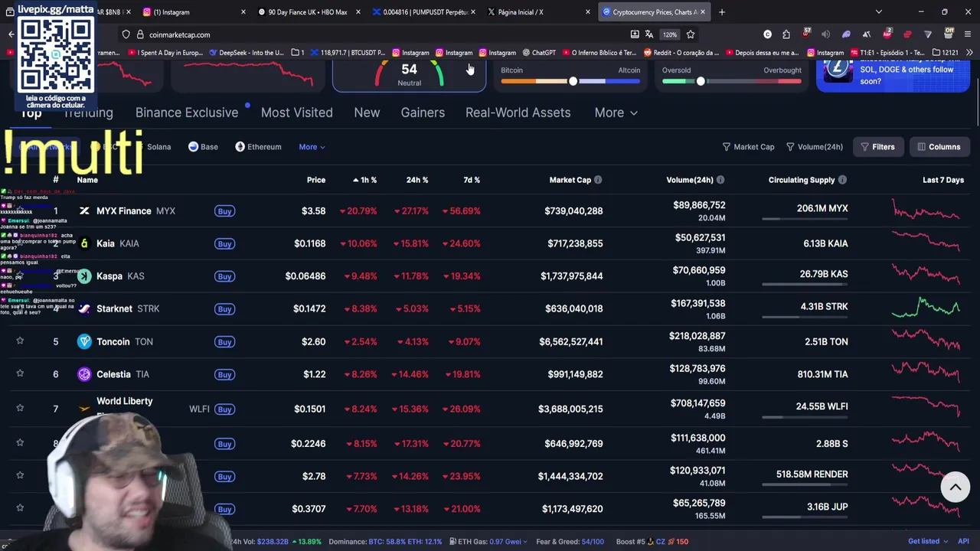Click the Fear and Greed 54 gauge
Screen dimensions: 980x551
(409, 74)
